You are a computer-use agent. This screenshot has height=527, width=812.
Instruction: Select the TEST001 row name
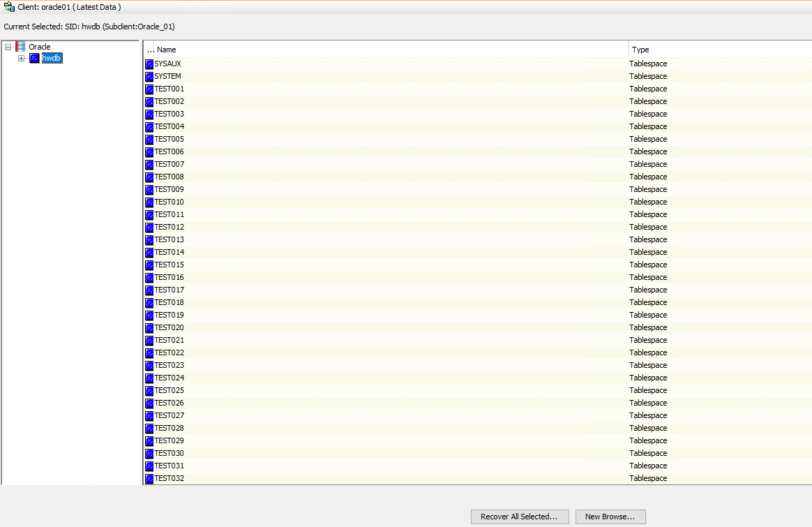(170, 89)
